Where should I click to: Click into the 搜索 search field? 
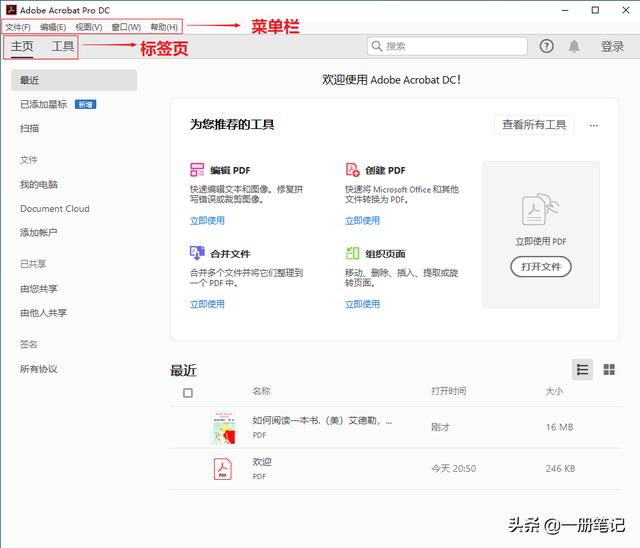point(447,46)
